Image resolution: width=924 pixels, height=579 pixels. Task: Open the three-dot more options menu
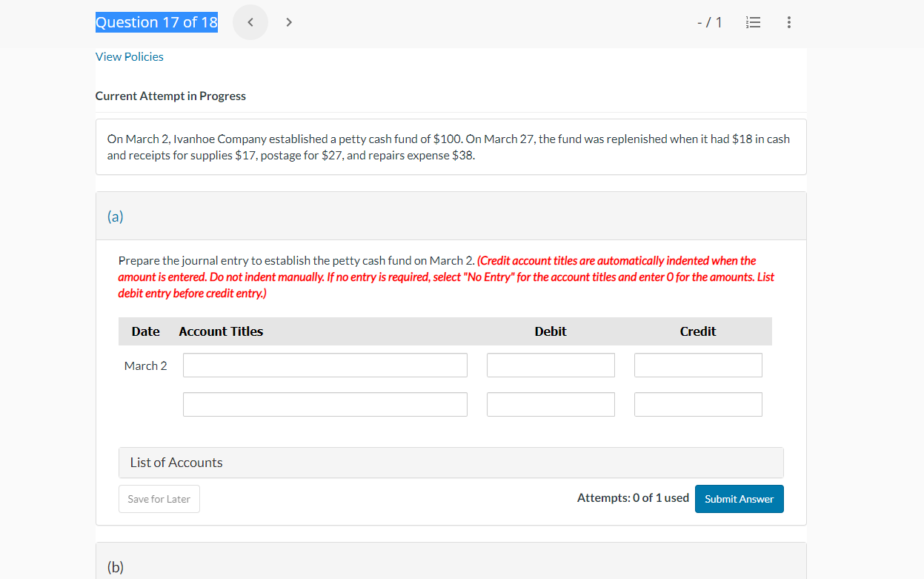pyautogui.click(x=788, y=22)
